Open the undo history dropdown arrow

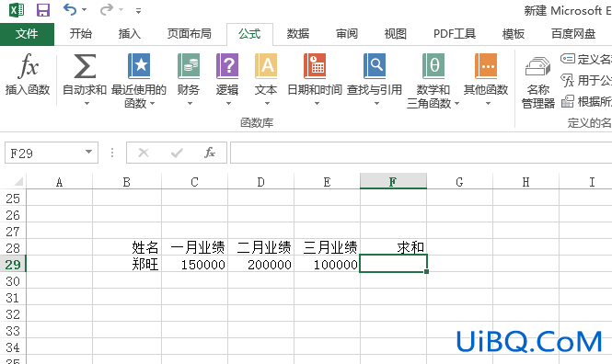click(x=85, y=10)
